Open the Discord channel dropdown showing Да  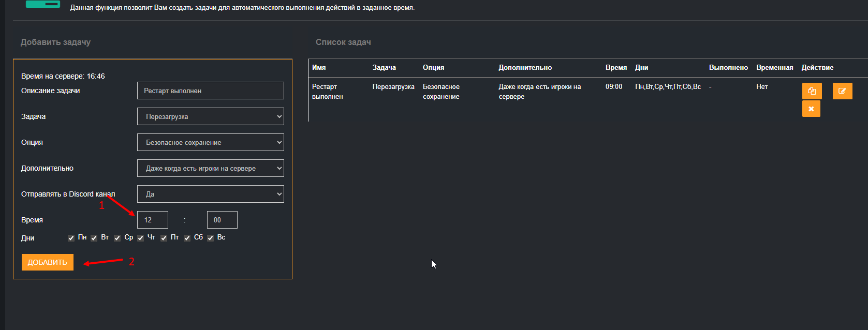click(x=210, y=194)
